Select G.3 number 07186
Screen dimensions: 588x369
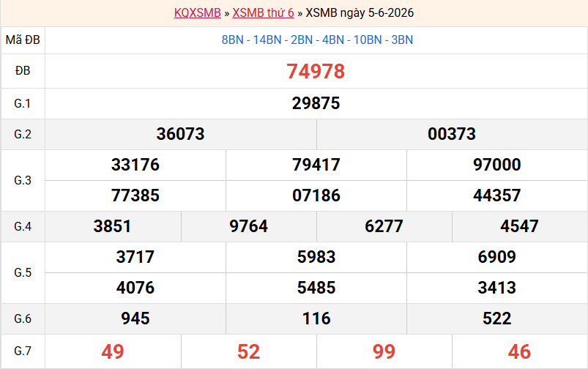coord(316,195)
